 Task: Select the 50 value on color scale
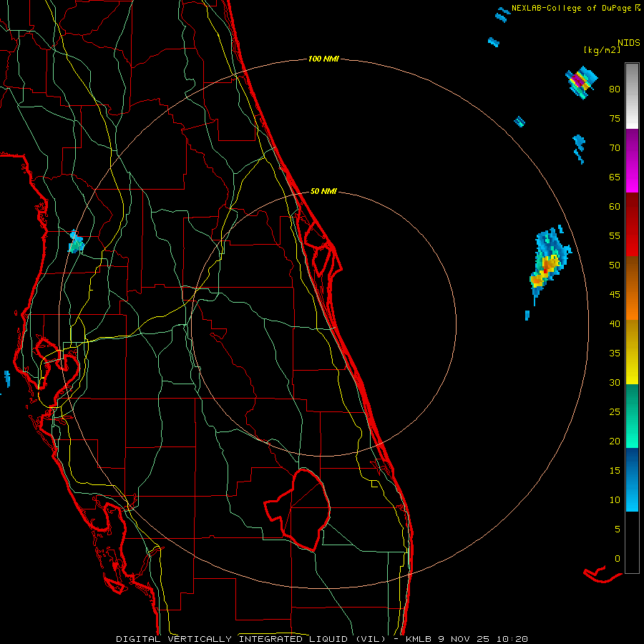tap(615, 265)
